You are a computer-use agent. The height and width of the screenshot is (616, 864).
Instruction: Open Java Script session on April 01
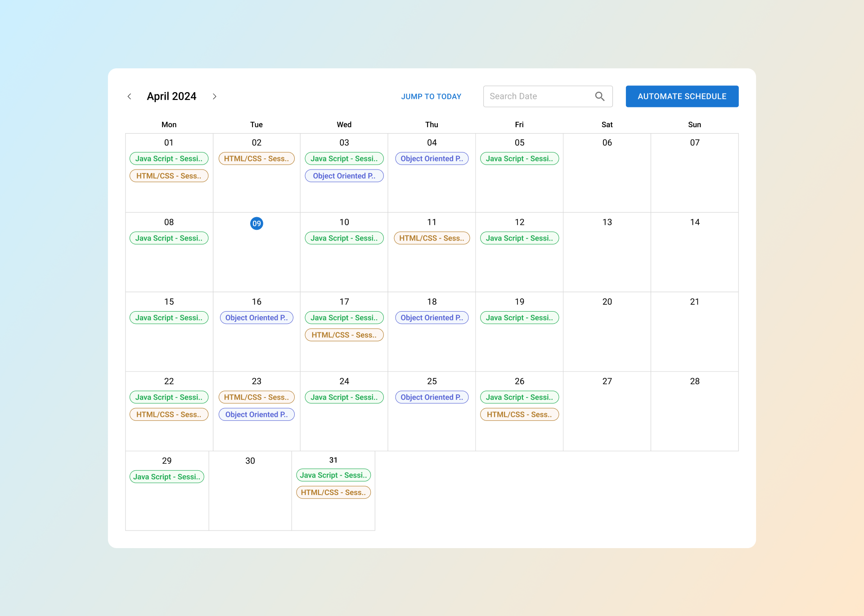pos(169,159)
